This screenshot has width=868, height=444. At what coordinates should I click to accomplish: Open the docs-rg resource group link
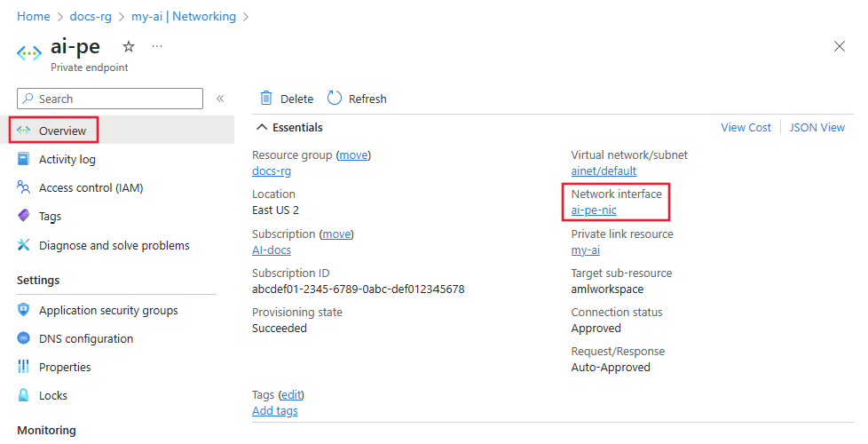(x=272, y=171)
